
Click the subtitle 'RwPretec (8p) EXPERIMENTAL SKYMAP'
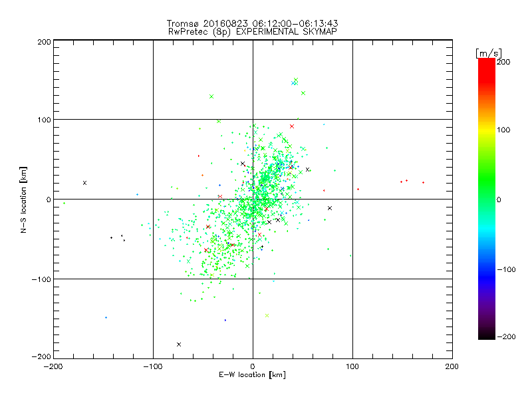253,32
